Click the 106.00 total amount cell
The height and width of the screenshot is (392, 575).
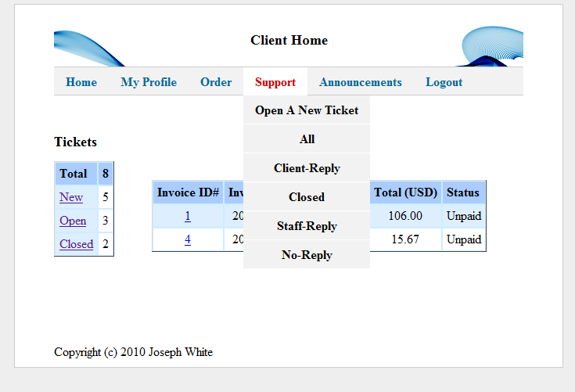405,216
